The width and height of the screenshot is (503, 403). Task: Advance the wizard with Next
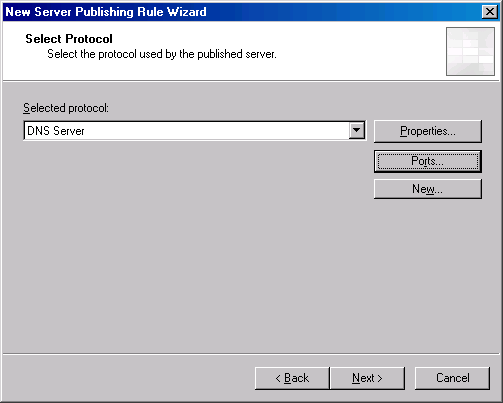[367, 378]
